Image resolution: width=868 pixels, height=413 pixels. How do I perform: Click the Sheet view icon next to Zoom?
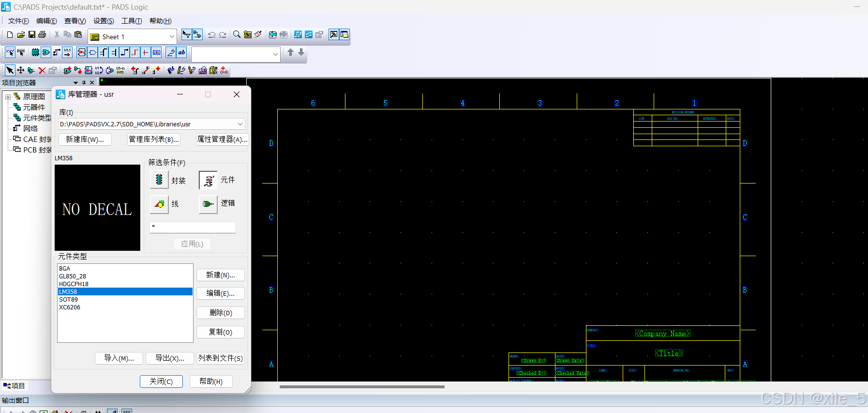click(248, 35)
